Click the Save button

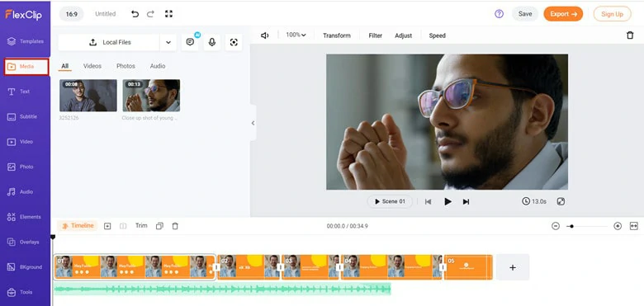tap(525, 14)
